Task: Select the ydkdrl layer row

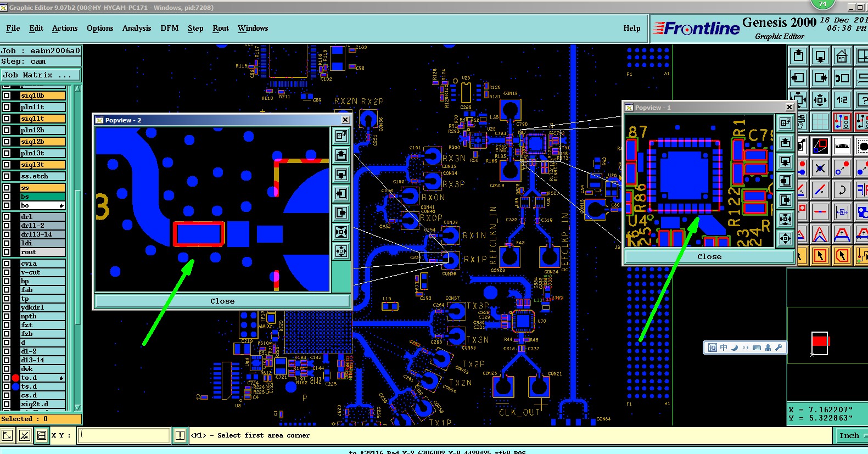Action: point(43,307)
